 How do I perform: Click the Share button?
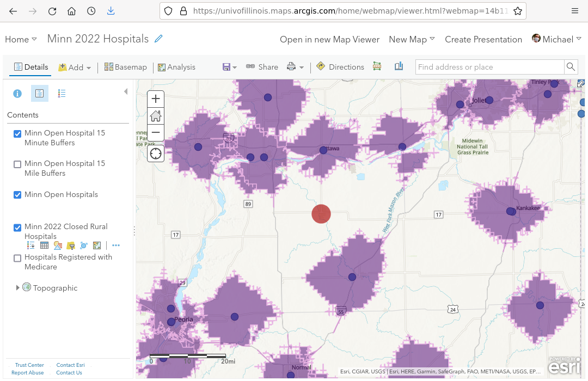[262, 67]
